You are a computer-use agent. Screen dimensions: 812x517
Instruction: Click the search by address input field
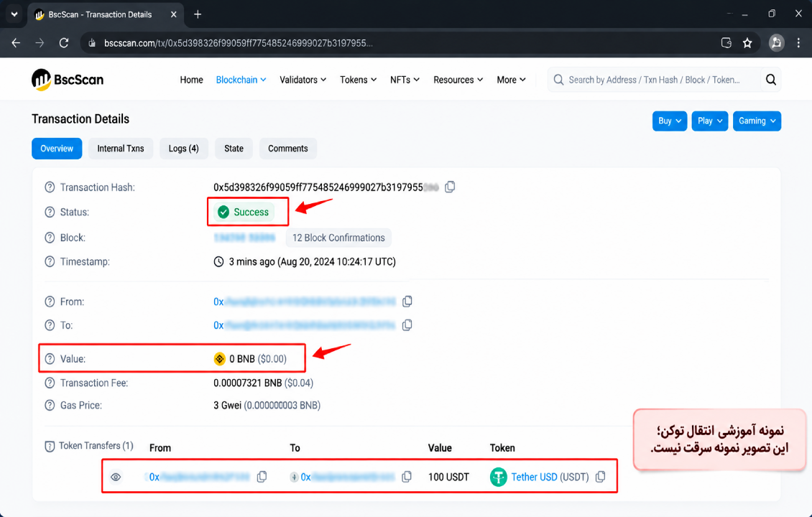[655, 80]
